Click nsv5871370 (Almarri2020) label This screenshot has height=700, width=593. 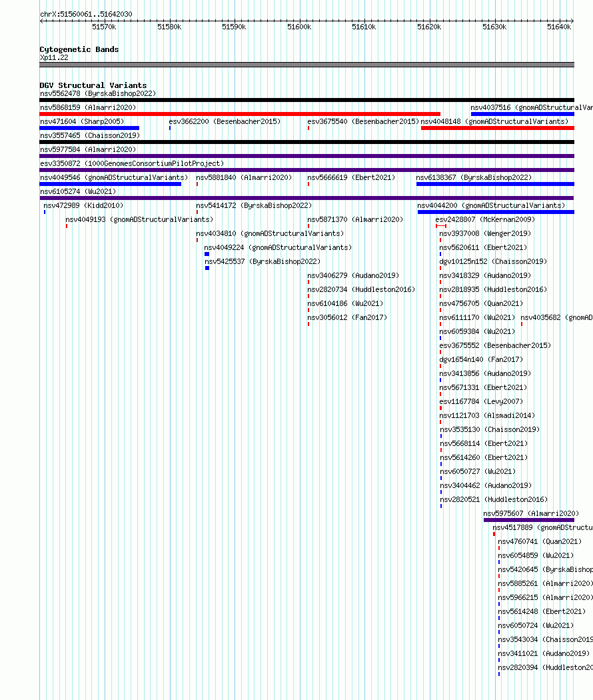pyautogui.click(x=355, y=219)
